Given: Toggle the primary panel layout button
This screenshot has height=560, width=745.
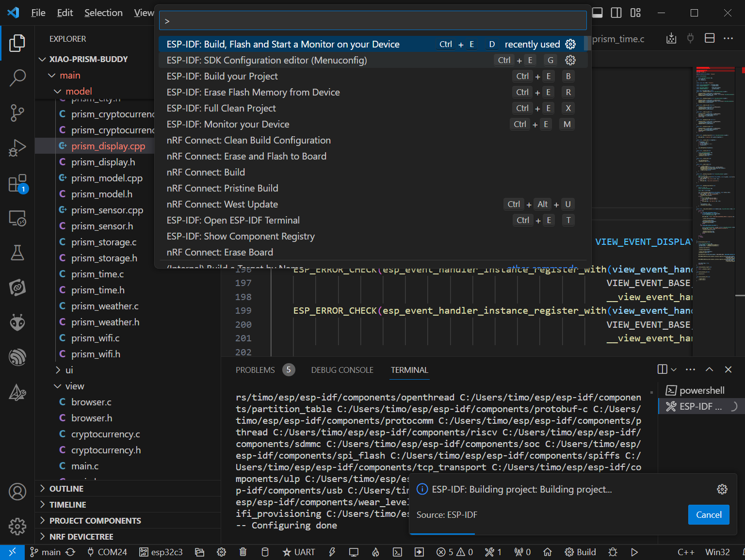Looking at the screenshot, I should coord(598,13).
